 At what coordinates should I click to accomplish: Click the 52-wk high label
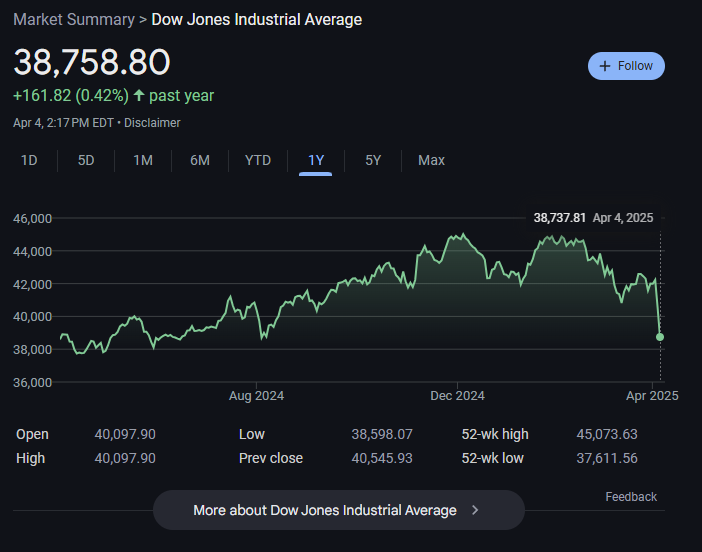tap(495, 434)
